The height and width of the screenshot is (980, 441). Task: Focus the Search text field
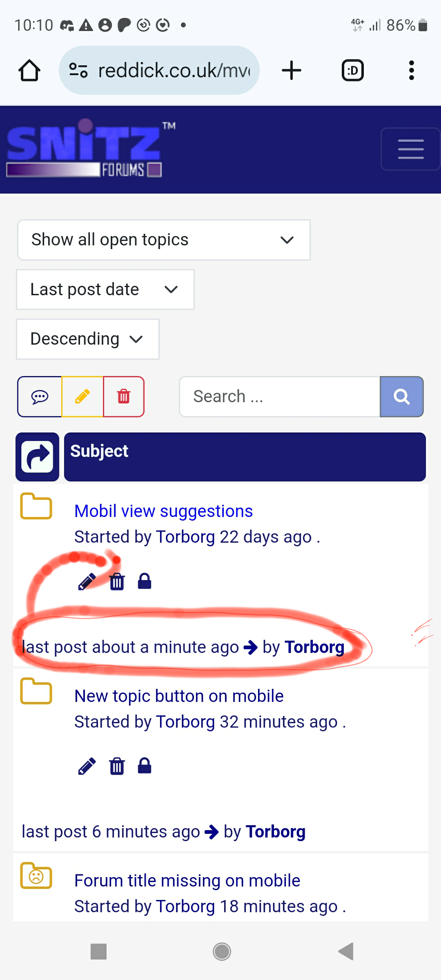(x=280, y=396)
